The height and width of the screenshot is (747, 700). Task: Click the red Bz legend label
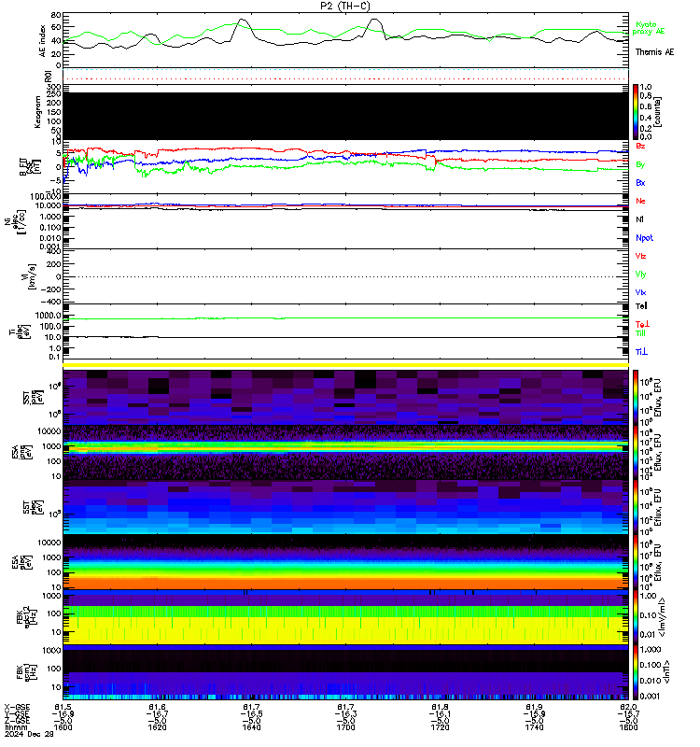[640, 146]
